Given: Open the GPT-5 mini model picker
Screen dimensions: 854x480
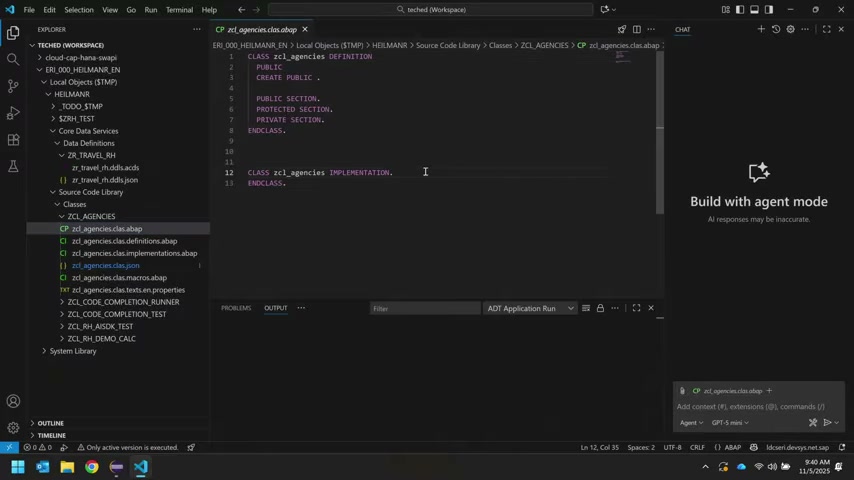Looking at the screenshot, I should tap(730, 422).
